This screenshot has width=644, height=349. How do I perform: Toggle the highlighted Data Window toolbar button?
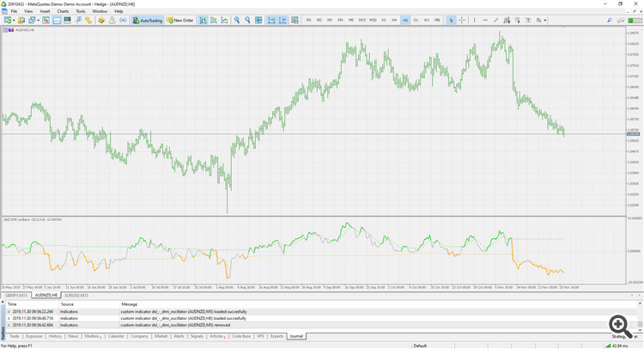(57, 20)
